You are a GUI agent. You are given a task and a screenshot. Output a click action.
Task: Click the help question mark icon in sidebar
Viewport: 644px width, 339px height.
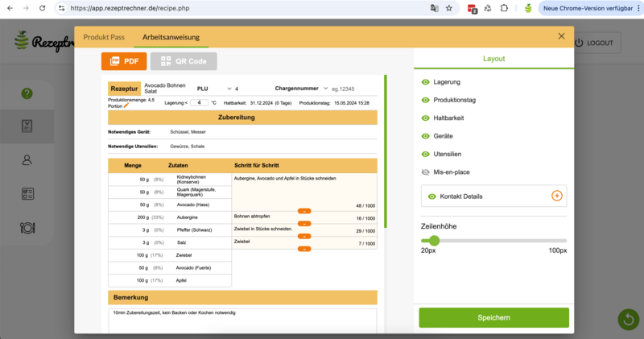click(27, 93)
